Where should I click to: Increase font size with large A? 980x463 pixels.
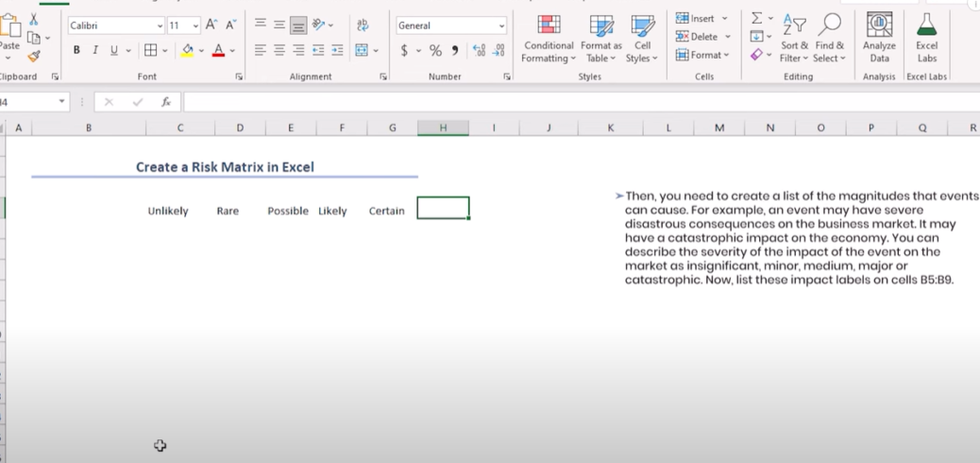[x=211, y=25]
